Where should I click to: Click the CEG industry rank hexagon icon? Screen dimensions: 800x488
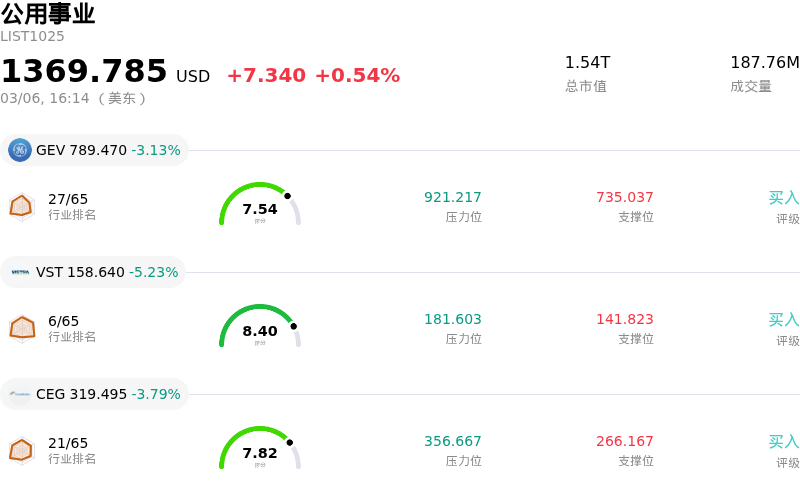(x=21, y=450)
